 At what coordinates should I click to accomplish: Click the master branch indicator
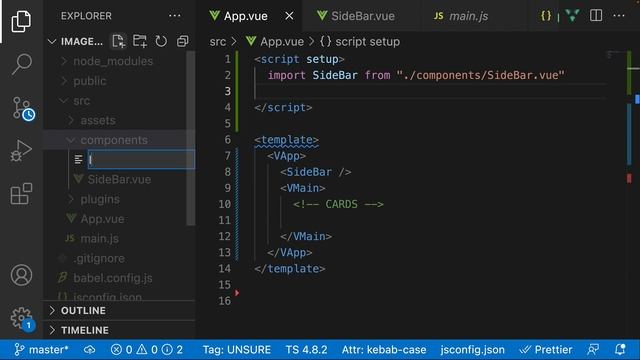pos(41,350)
